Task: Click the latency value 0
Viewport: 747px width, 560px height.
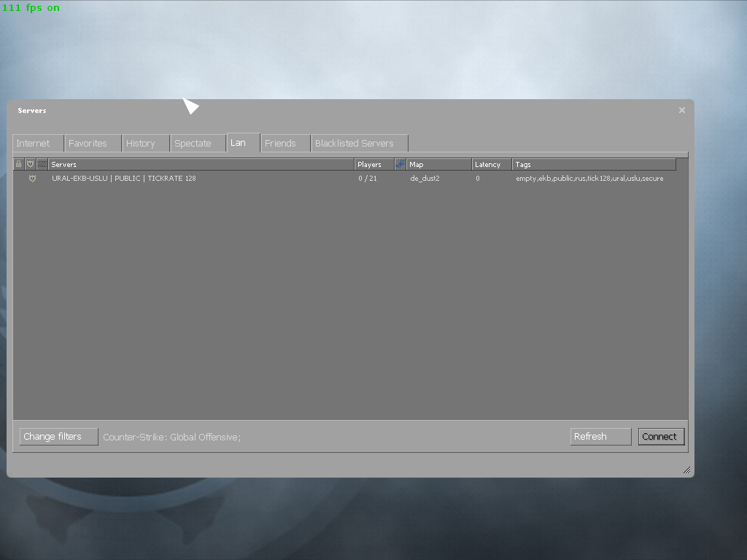Action: [x=477, y=179]
